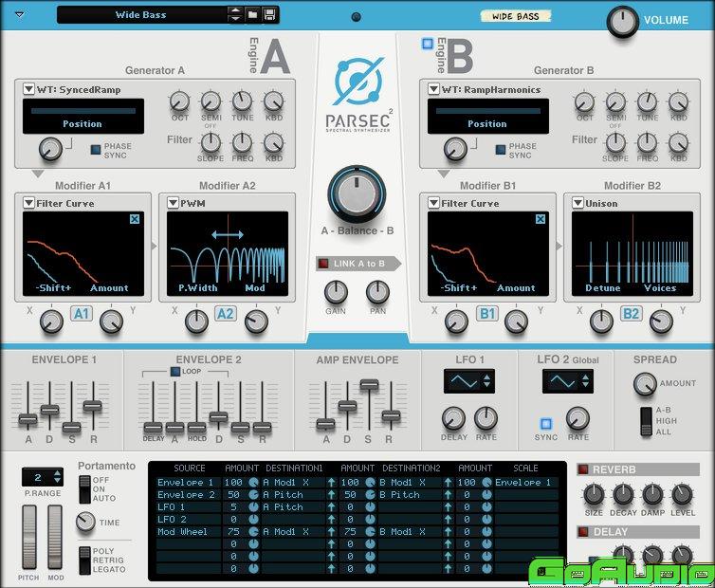Screen dimensions: 715x588
Task: Enable Phase Sync on Generator B
Action: pos(501,150)
